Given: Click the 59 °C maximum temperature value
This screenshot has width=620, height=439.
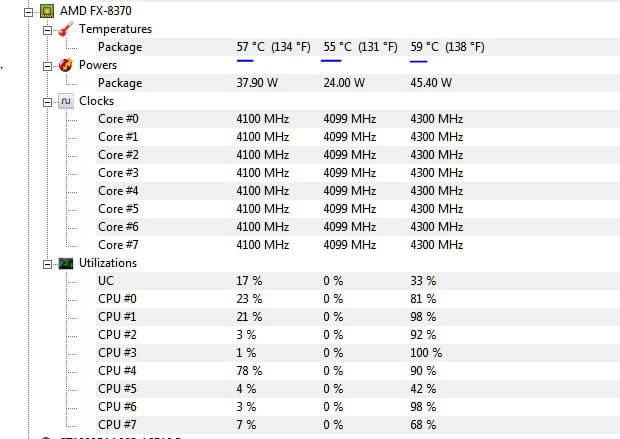Looking at the screenshot, I should click(x=446, y=47).
